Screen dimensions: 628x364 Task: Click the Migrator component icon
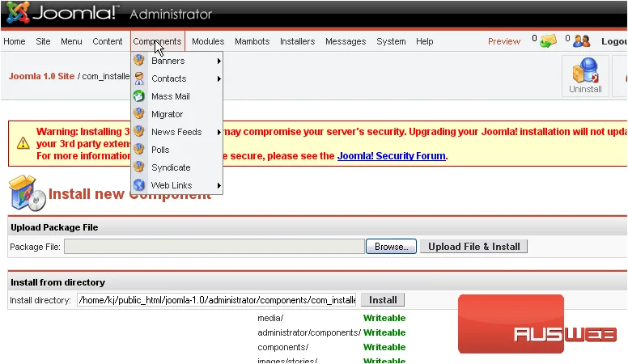point(139,114)
